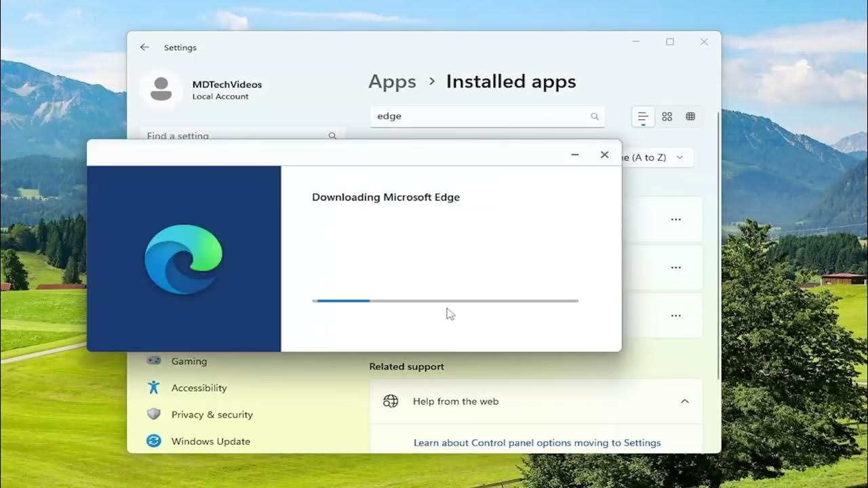
Task: Click the globe icon beside Help from the web
Action: pos(391,401)
